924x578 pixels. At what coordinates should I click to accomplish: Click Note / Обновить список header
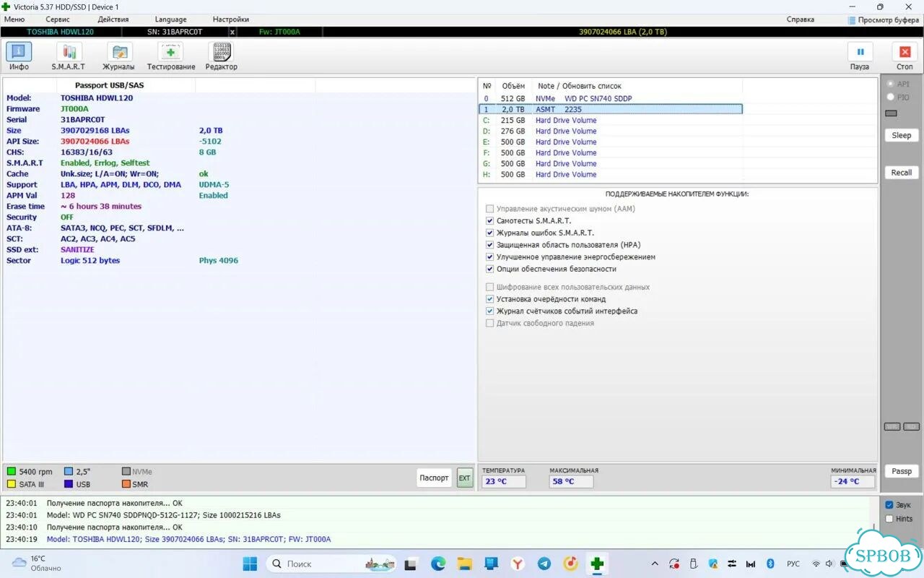pos(580,86)
